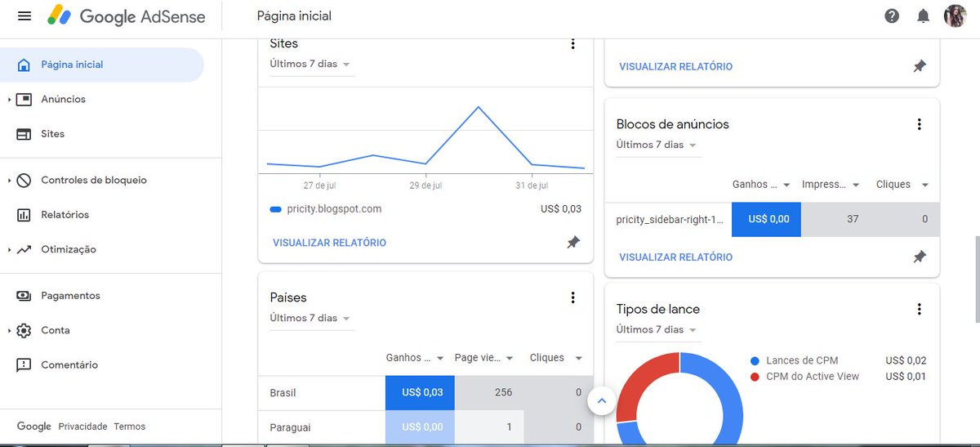Click the 37 impressions cell
This screenshot has height=447, width=980.
pos(835,219)
